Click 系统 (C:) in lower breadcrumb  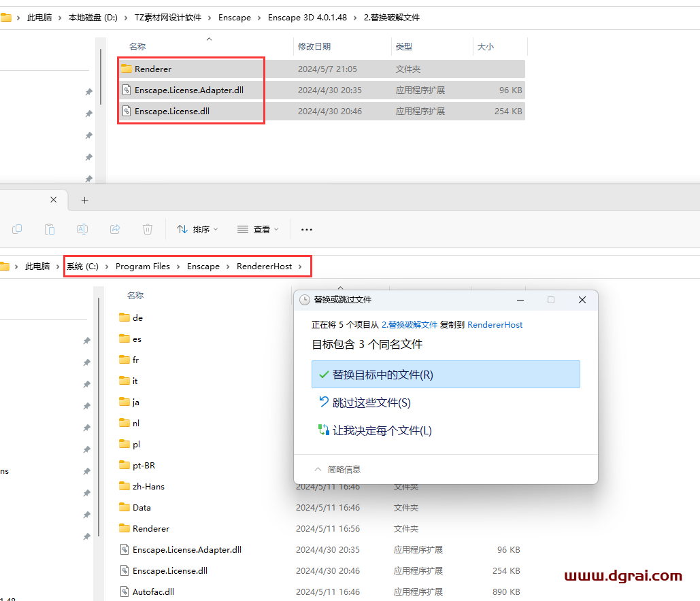pos(82,267)
